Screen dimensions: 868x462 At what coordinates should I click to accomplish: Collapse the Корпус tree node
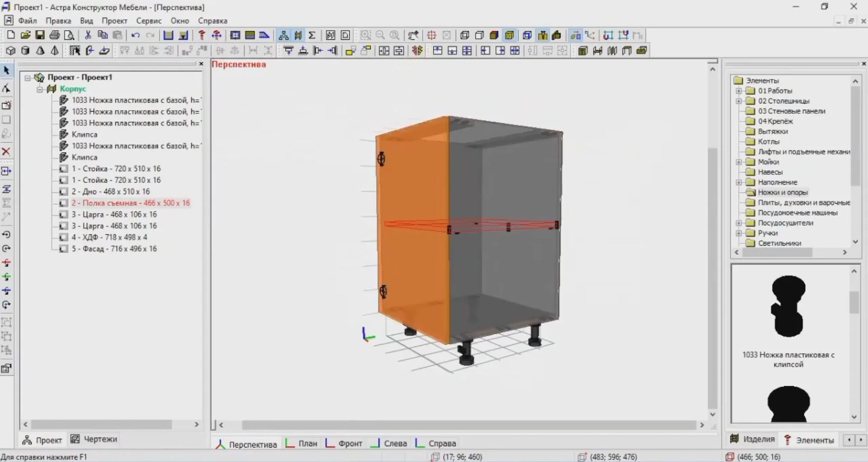click(40, 89)
